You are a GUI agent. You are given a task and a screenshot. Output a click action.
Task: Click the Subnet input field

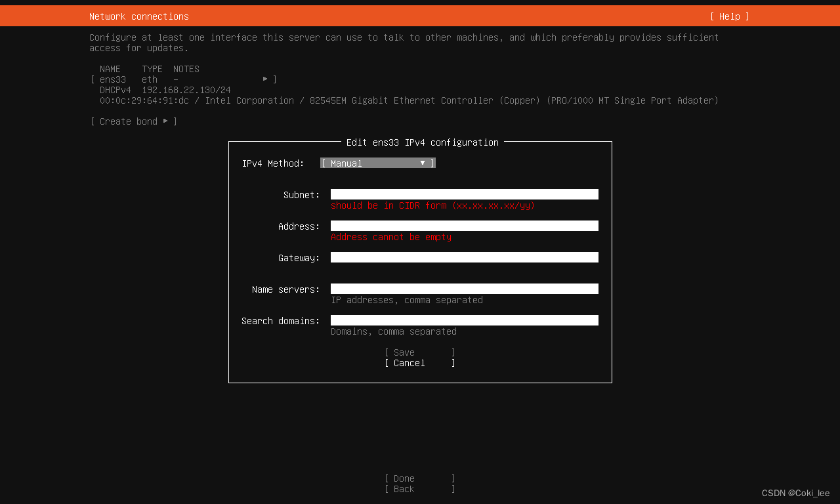coord(464,194)
